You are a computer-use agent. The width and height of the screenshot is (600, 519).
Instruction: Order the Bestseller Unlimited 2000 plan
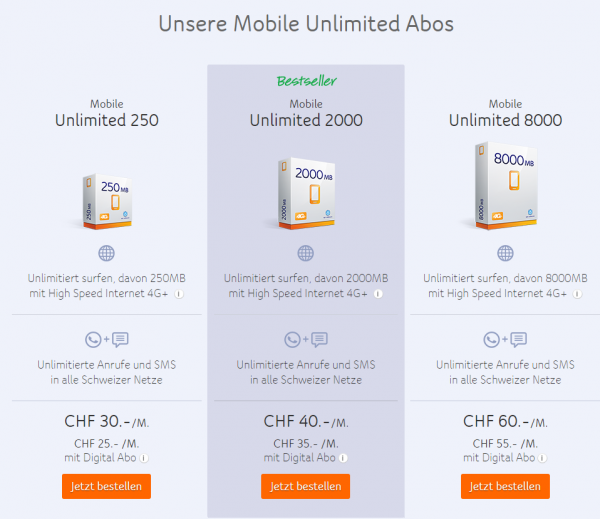tap(305, 486)
